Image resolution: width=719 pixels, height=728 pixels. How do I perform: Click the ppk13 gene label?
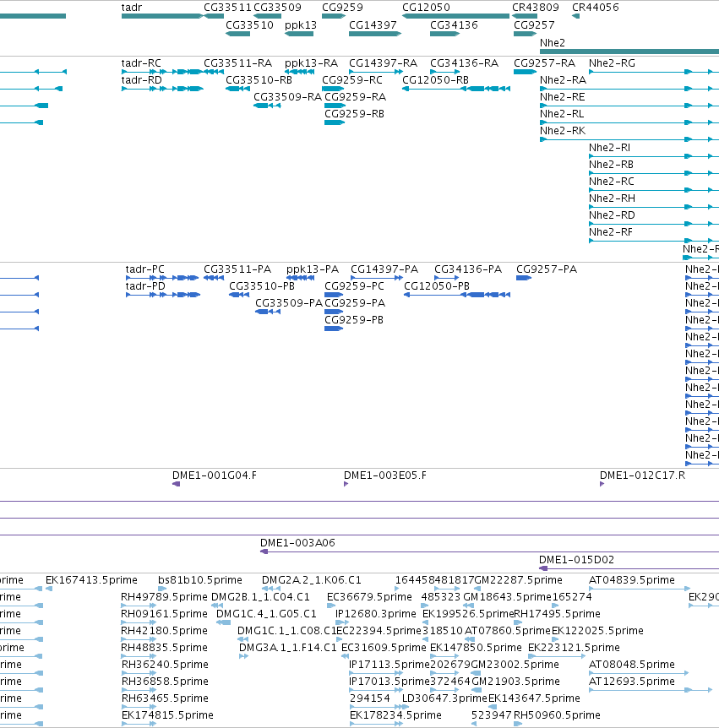[x=301, y=25]
